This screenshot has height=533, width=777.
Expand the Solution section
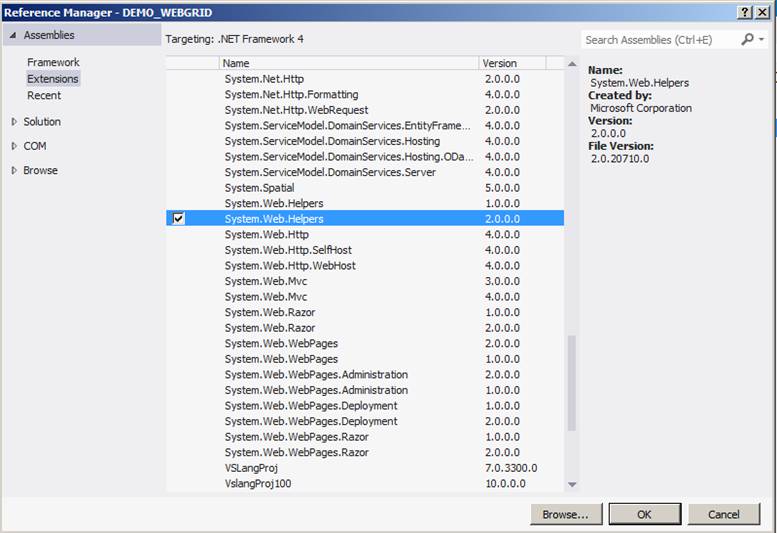[x=14, y=121]
